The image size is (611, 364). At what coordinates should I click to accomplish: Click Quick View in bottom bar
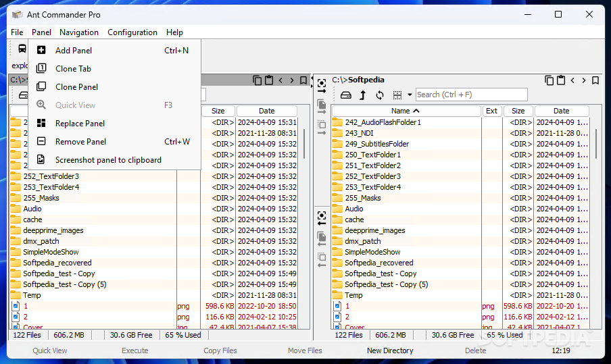click(x=50, y=350)
